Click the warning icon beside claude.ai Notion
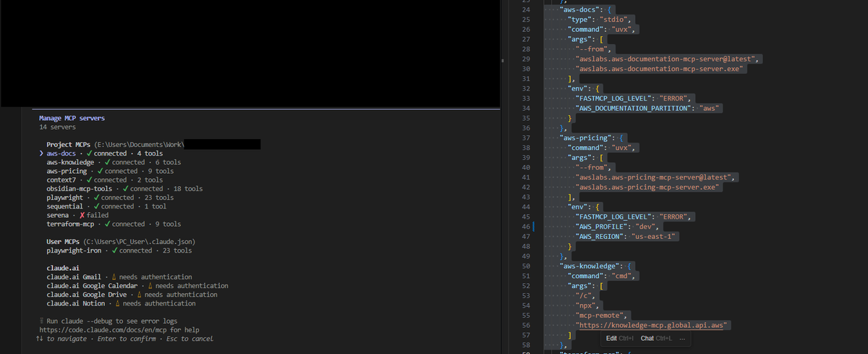This screenshot has height=354, width=868. (x=119, y=303)
